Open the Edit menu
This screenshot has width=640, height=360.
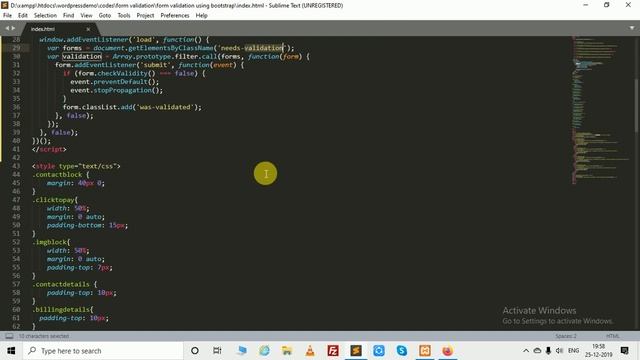pyautogui.click(x=22, y=16)
